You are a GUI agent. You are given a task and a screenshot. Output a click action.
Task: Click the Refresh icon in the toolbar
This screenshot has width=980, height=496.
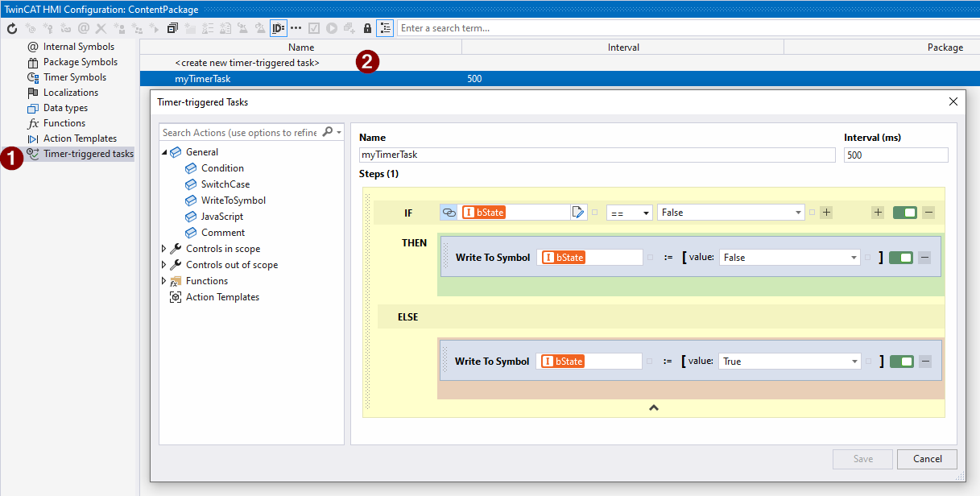11,28
